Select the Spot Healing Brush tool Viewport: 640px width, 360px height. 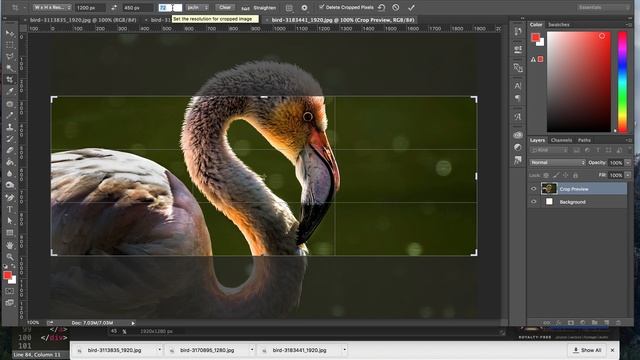10,104
